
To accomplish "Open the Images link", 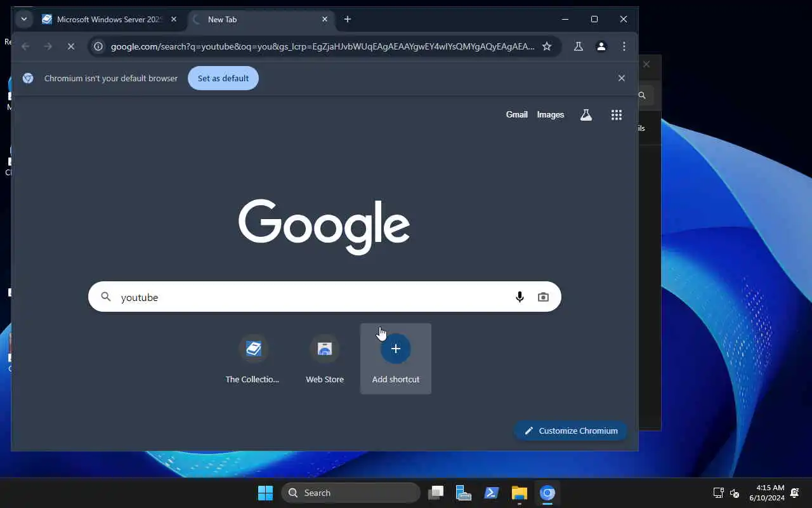I will [550, 115].
